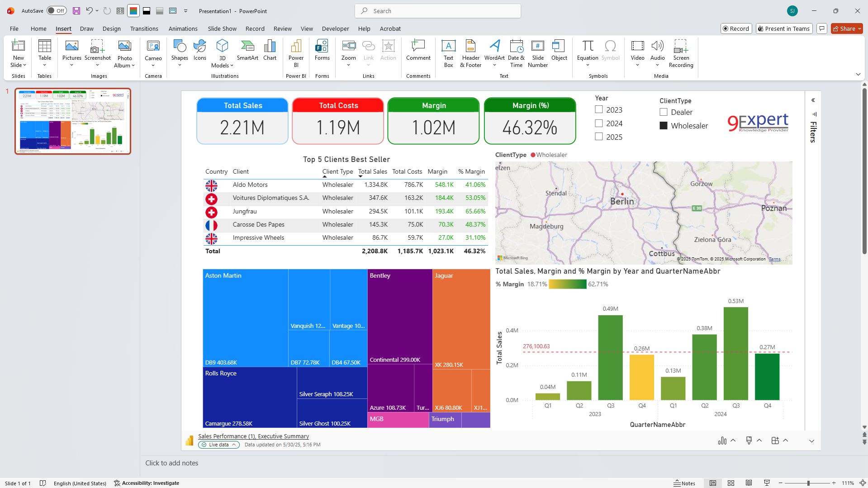
Task: Insert a SmartArt graphic
Action: 247,53
